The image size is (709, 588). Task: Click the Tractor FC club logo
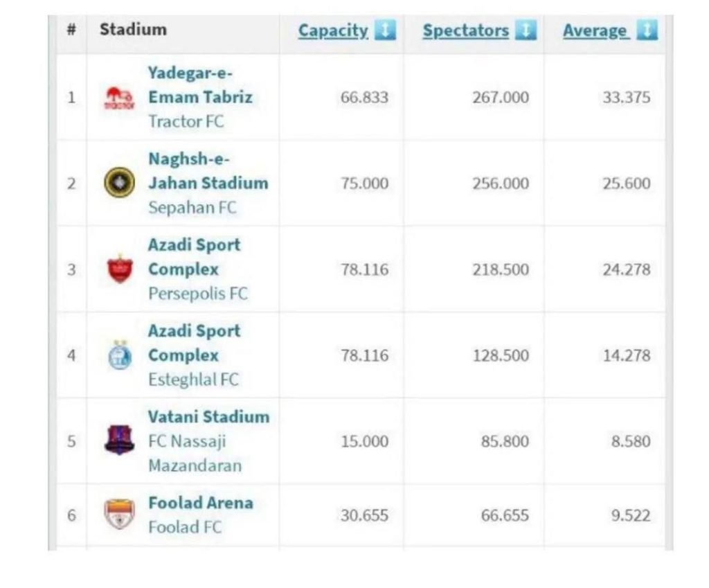tap(119, 98)
